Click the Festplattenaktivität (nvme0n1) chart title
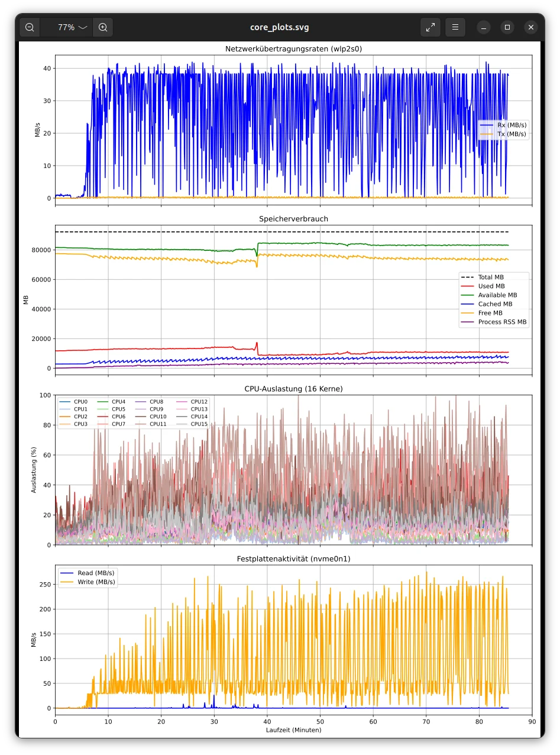The width and height of the screenshot is (560, 755). (294, 559)
